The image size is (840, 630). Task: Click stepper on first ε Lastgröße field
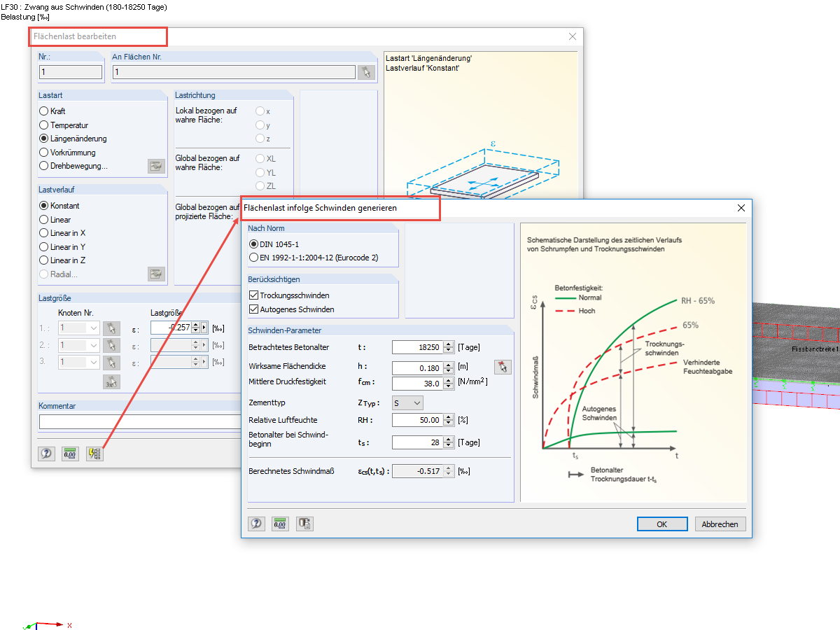(195, 328)
